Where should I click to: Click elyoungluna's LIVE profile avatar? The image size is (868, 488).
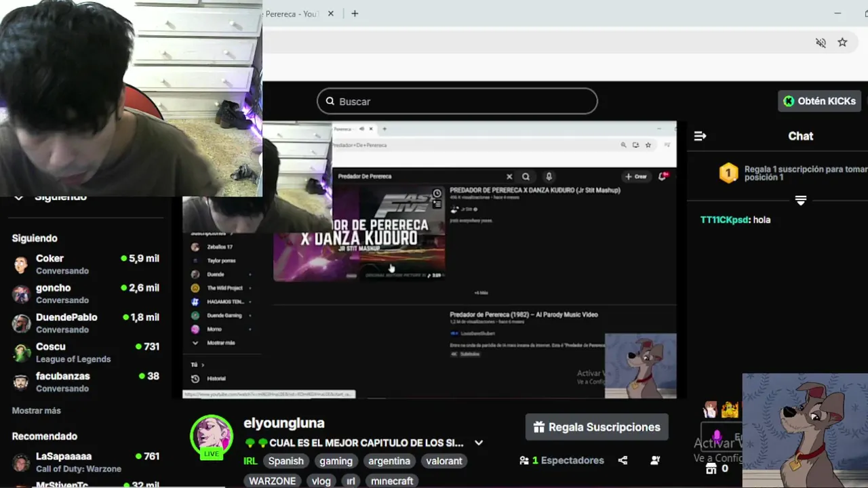click(x=212, y=436)
